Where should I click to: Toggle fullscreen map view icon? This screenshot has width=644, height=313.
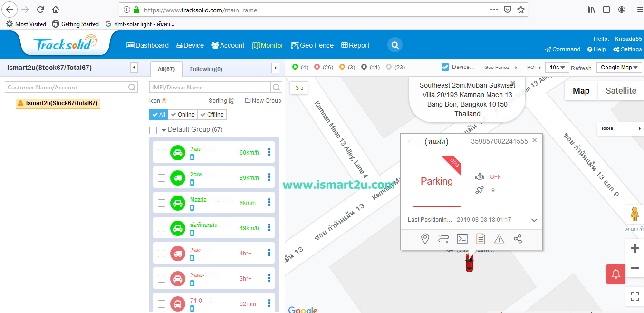tap(634, 297)
